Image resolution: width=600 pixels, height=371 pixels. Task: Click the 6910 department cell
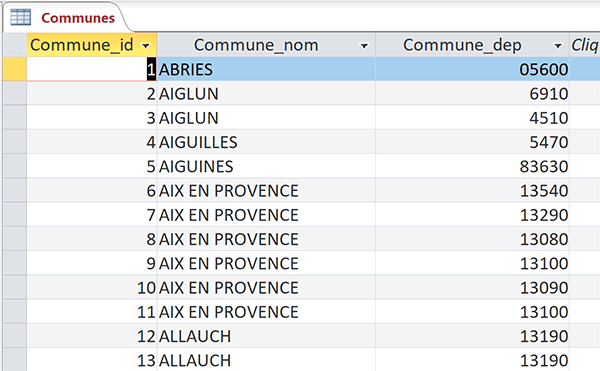(472, 94)
